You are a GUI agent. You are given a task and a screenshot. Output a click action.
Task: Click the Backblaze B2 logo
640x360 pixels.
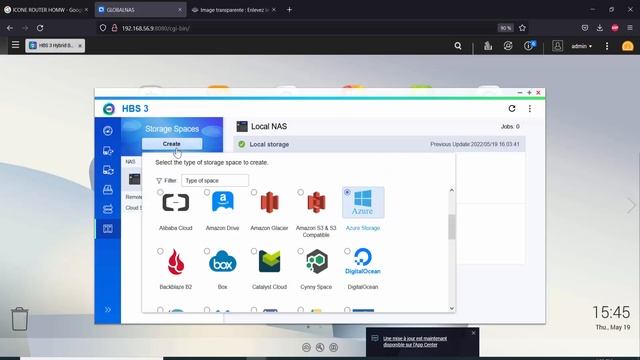coord(176,261)
